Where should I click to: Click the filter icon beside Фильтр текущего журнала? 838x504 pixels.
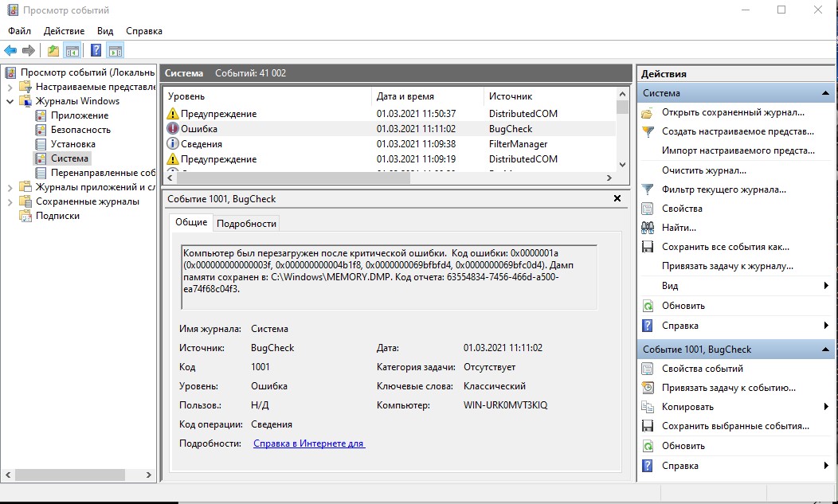pos(647,189)
